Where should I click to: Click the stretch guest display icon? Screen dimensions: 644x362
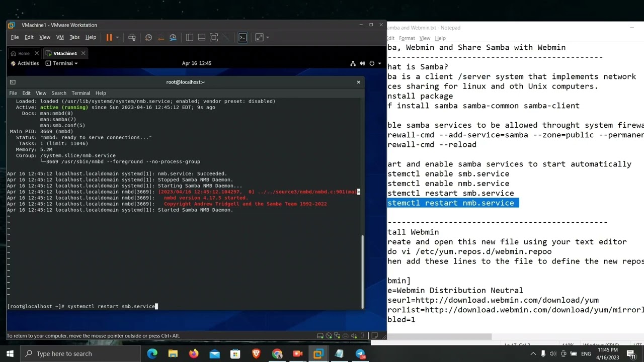[x=259, y=37]
